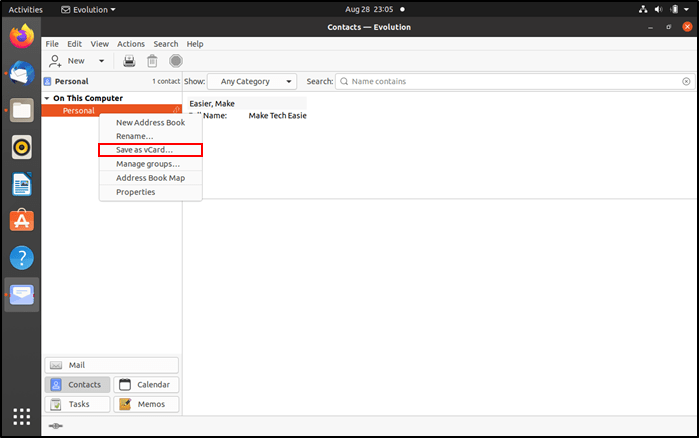The height and width of the screenshot is (438, 699).
Task: Click Personal address book header icon
Action: coord(47,82)
